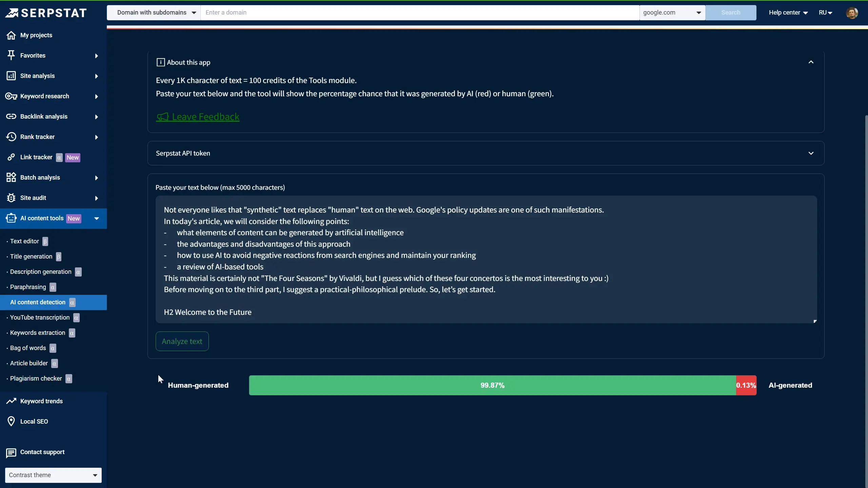
Task: Click the Site audit bug icon
Action: (x=11, y=198)
